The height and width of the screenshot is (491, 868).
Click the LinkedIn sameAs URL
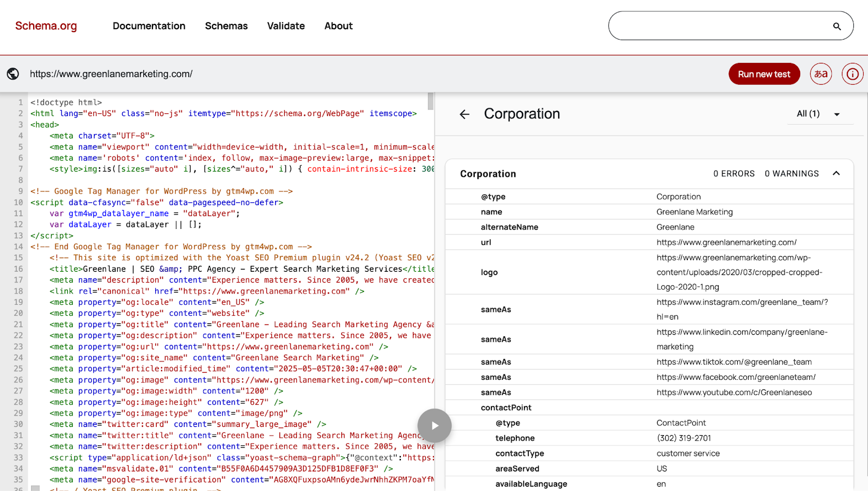tap(742, 339)
